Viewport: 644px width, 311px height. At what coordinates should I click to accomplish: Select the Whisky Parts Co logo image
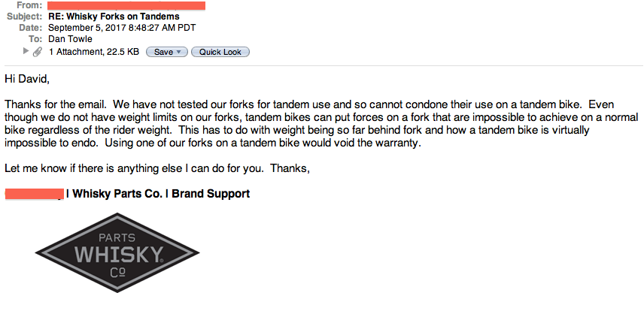117,252
